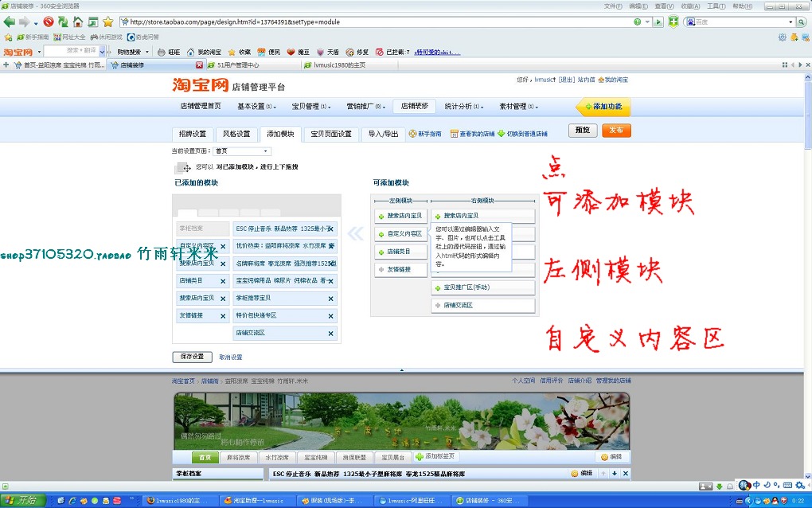Open the browser home page icon

click(x=78, y=21)
